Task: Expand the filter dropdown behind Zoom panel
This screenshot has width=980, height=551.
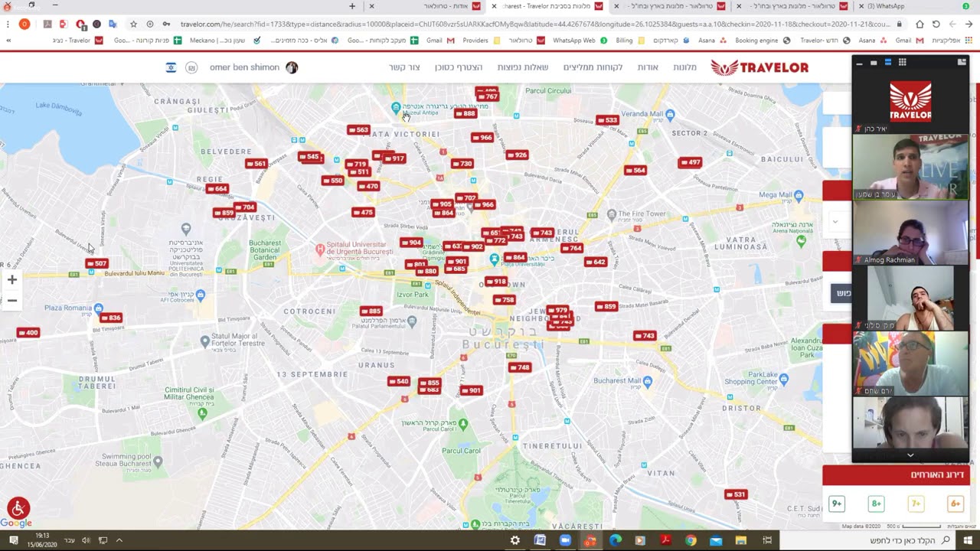Action: click(x=835, y=222)
